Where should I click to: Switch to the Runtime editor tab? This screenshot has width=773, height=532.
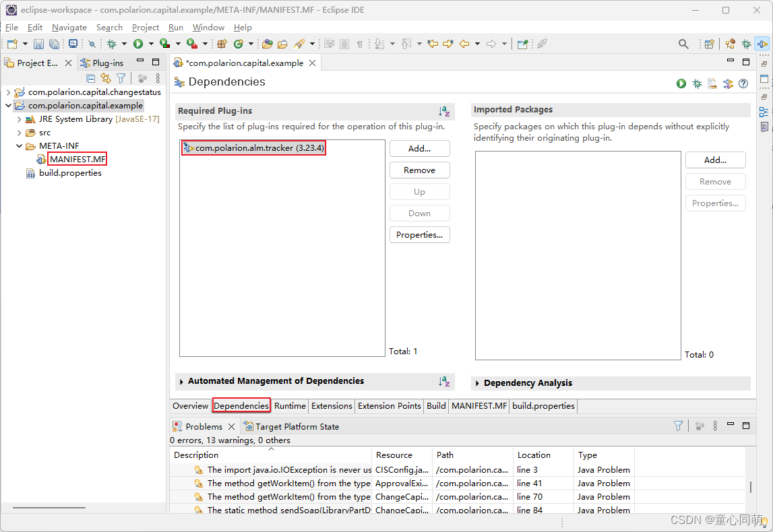[290, 406]
